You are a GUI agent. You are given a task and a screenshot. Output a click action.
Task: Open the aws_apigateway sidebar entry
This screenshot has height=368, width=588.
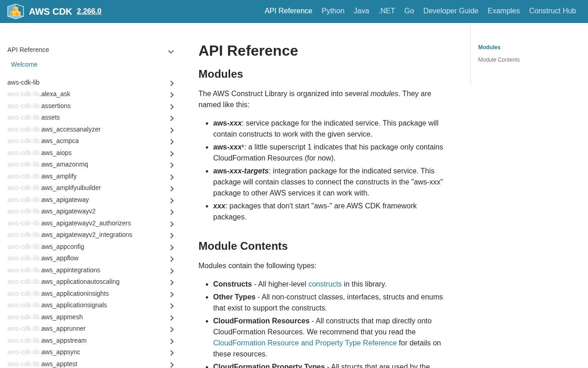tap(48, 200)
